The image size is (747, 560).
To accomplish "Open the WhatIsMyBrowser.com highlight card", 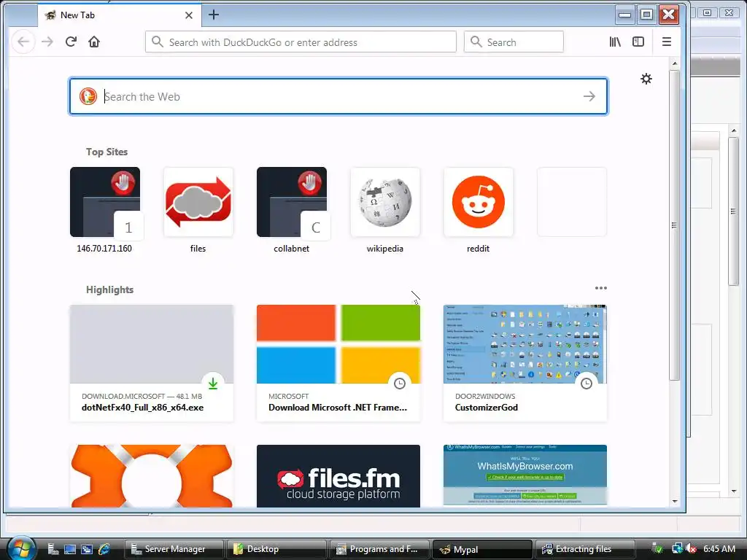I will 525,475.
